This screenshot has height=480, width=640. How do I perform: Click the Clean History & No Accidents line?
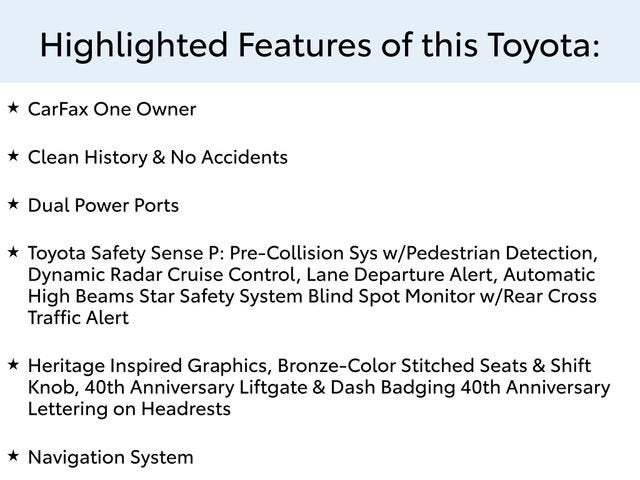(x=158, y=157)
